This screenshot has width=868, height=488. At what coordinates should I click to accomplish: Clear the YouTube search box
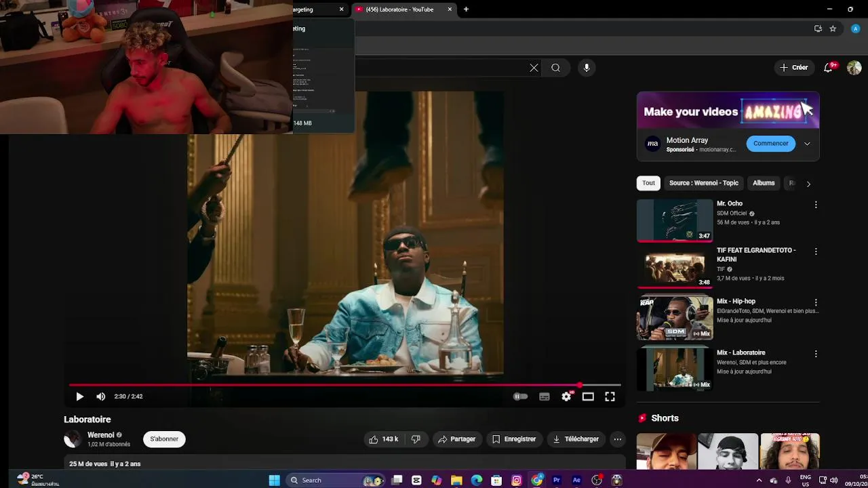(x=534, y=68)
